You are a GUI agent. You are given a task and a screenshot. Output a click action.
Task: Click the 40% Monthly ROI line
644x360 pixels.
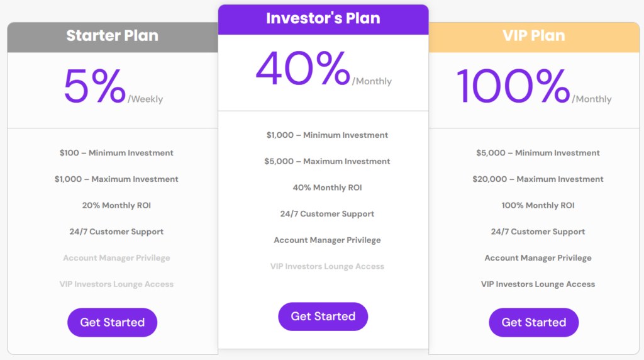coord(327,188)
